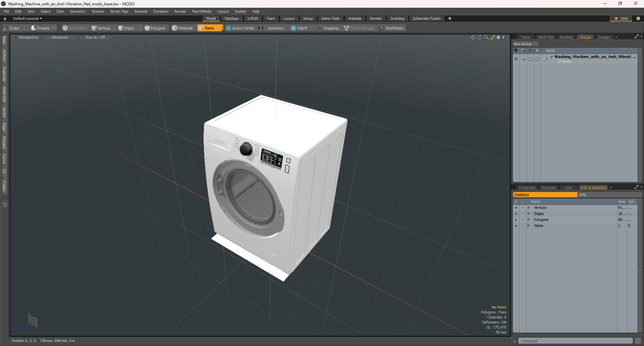Screen dimensions: 644x346
Task: Expand the Vertices statistics row
Action: 529,208
